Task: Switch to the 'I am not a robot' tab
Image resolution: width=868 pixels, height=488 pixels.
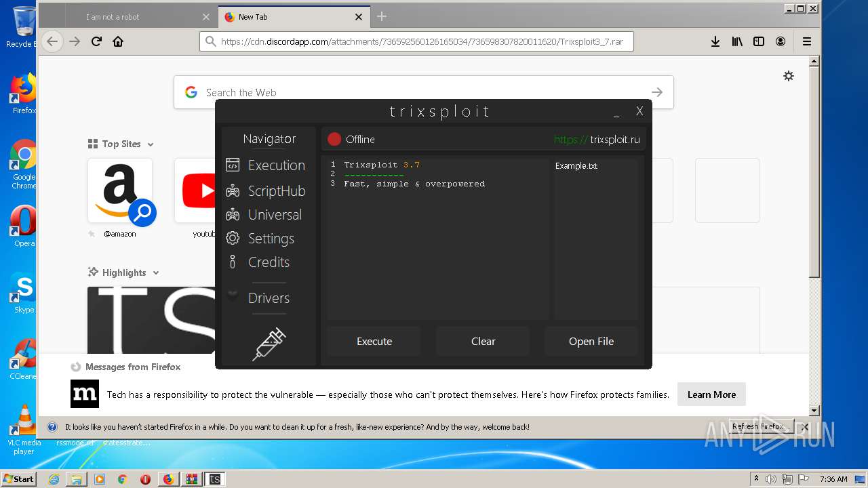Action: tap(142, 17)
